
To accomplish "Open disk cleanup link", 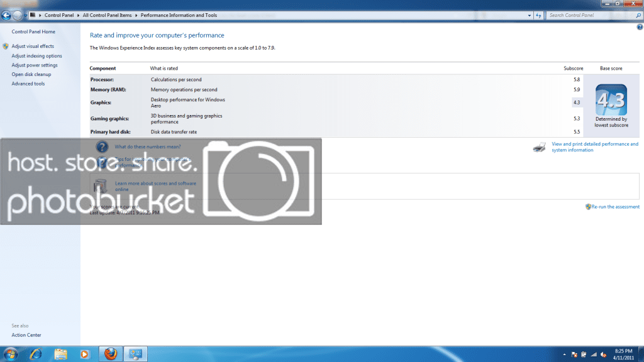I will (31, 74).
